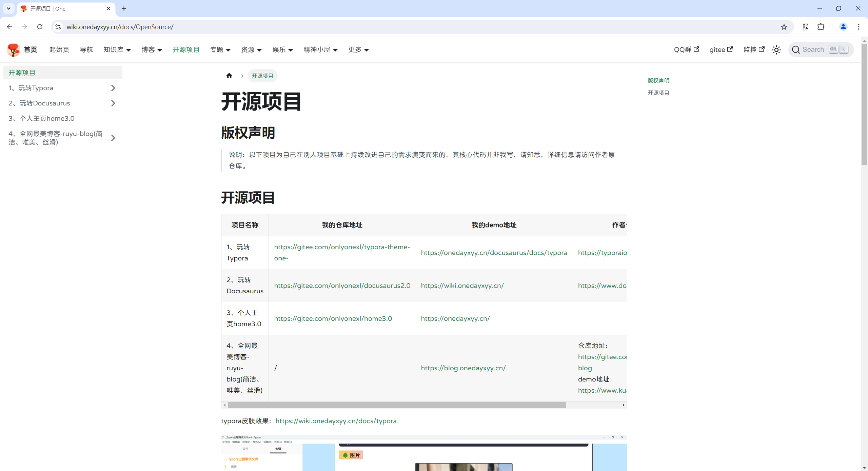
Task: Go back with the browser back arrow
Action: [9, 27]
